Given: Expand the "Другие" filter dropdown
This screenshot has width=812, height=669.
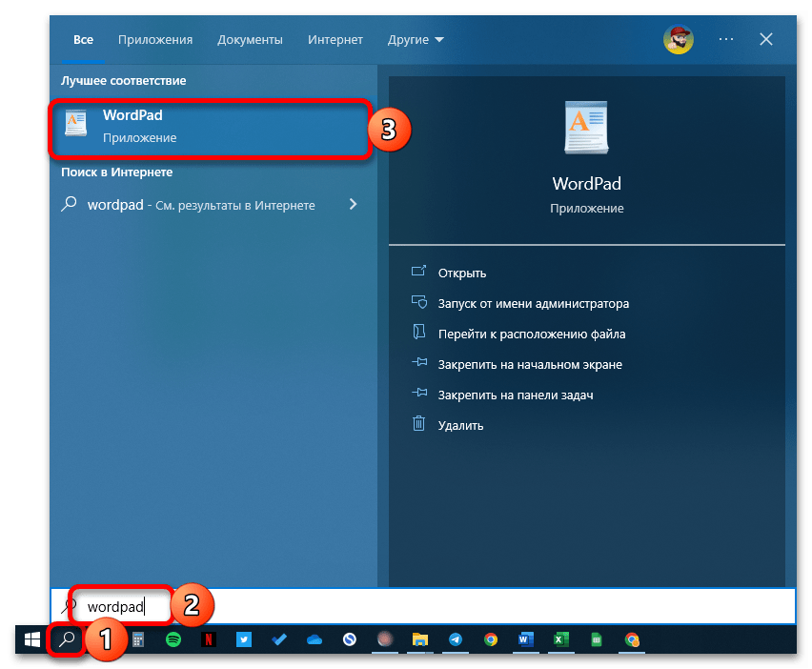Looking at the screenshot, I should click(x=416, y=40).
